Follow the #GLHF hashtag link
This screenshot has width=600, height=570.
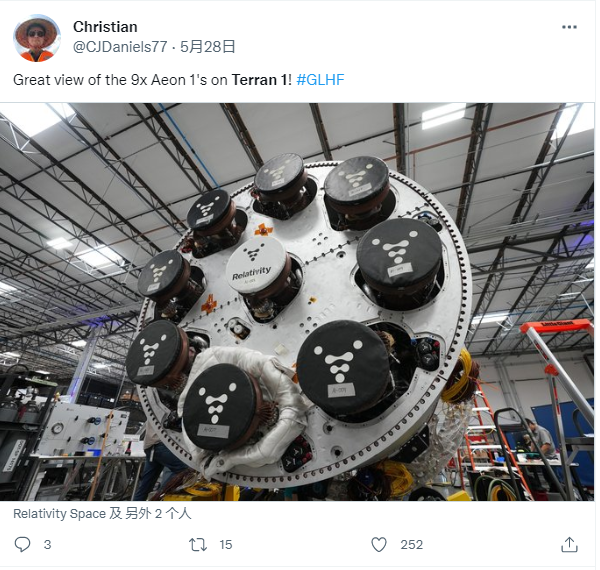pos(320,80)
